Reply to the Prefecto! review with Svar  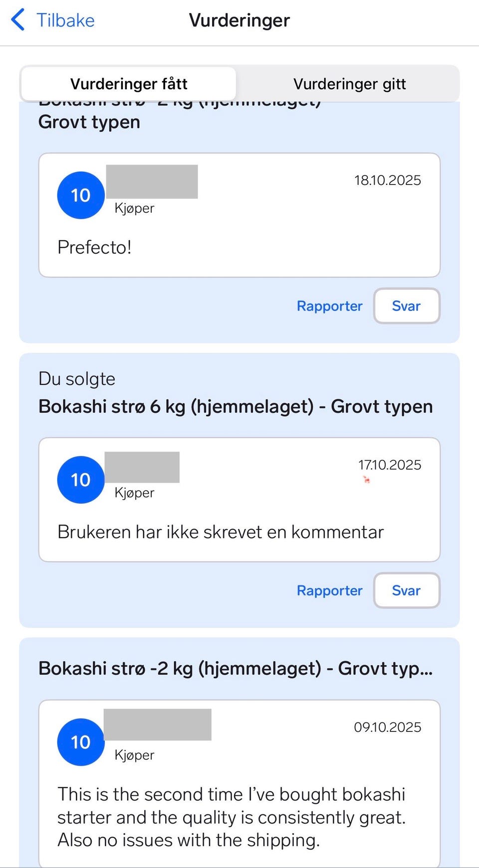tap(406, 306)
